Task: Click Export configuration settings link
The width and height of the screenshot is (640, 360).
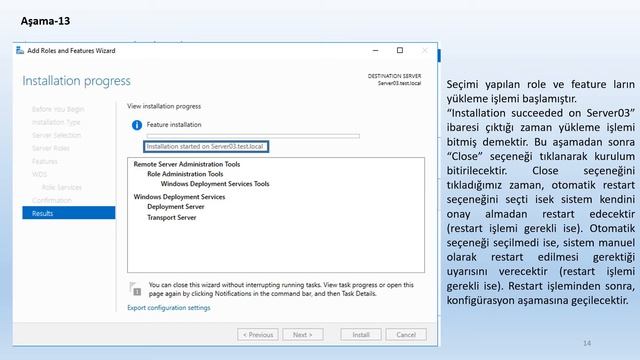Action: point(169,308)
